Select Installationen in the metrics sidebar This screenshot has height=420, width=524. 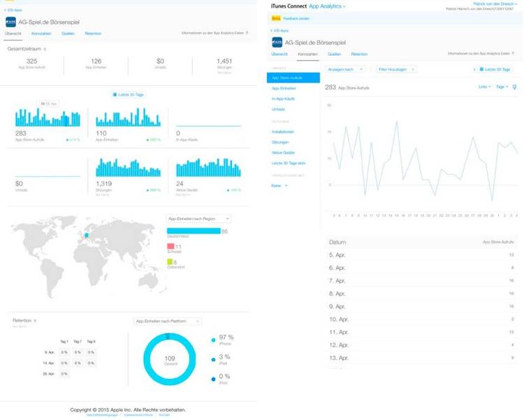pos(283,132)
